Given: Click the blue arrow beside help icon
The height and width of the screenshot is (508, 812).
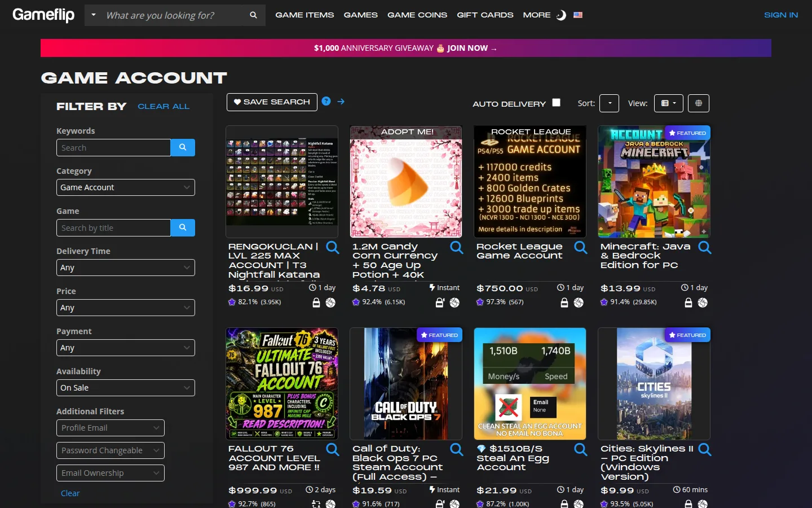Looking at the screenshot, I should [341, 101].
